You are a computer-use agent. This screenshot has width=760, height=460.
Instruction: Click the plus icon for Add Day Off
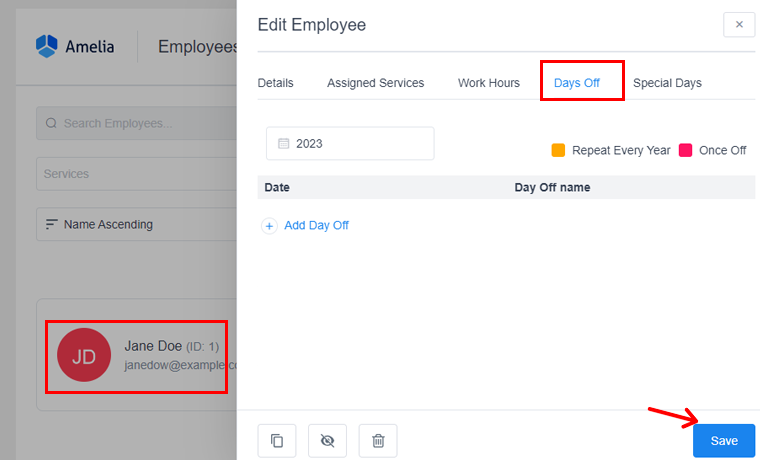(x=269, y=226)
